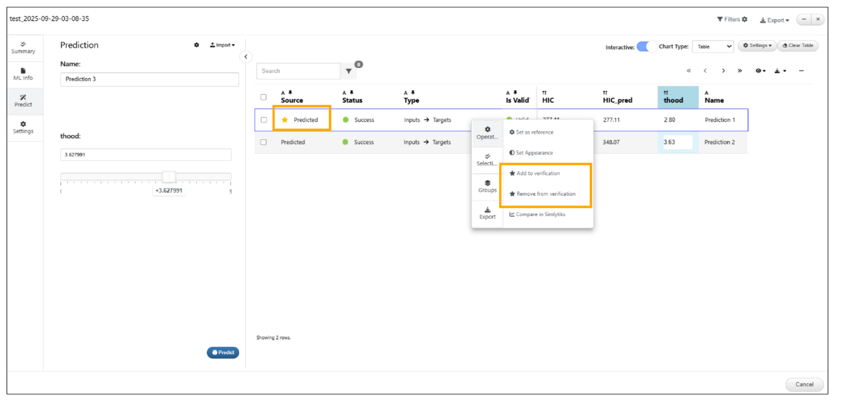This screenshot has width=868, height=411.
Task: Open the ML Info sidebar panel
Action: [23, 75]
